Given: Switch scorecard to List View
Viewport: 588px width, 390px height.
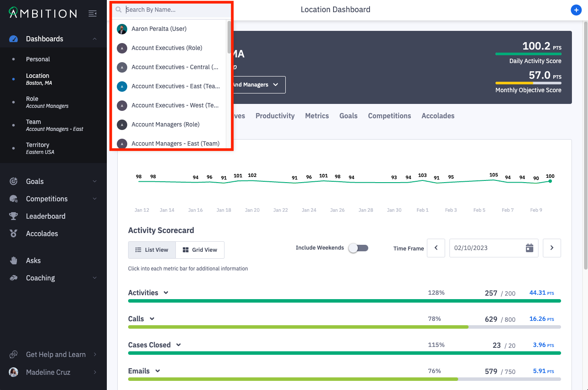Looking at the screenshot, I should coord(152,250).
